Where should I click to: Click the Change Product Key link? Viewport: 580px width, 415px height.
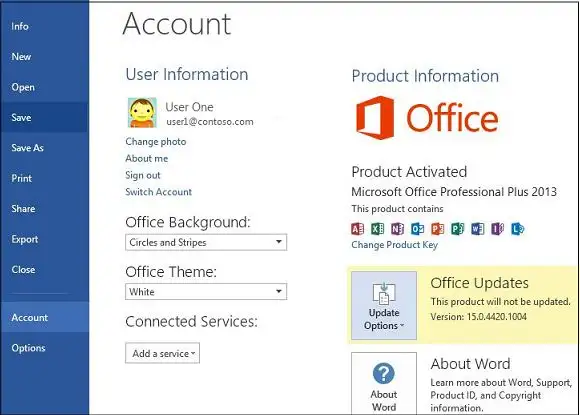(394, 245)
